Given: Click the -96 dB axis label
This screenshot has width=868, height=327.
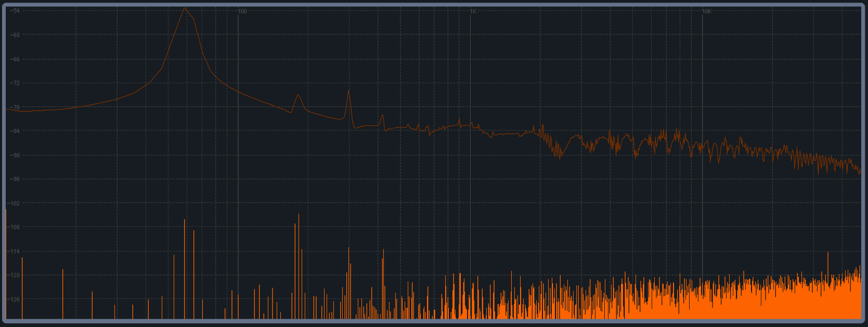Looking at the screenshot, I should pyautogui.click(x=15, y=179).
